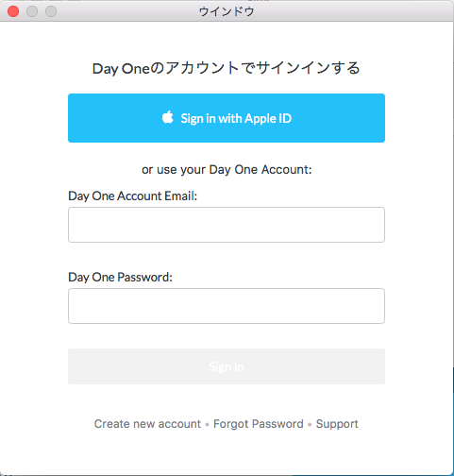Click the Apple logo icon in blue button
This screenshot has width=454, height=476.
click(x=168, y=117)
